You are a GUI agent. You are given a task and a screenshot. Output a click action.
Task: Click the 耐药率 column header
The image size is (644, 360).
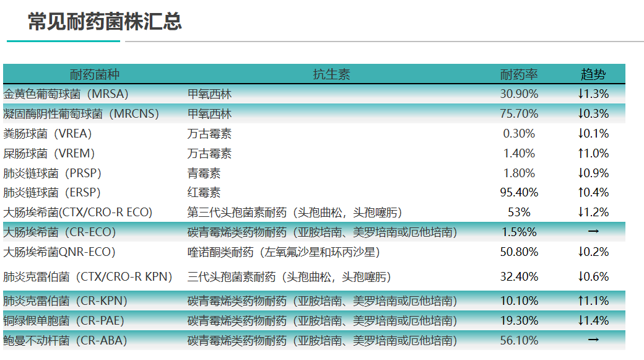click(519, 74)
